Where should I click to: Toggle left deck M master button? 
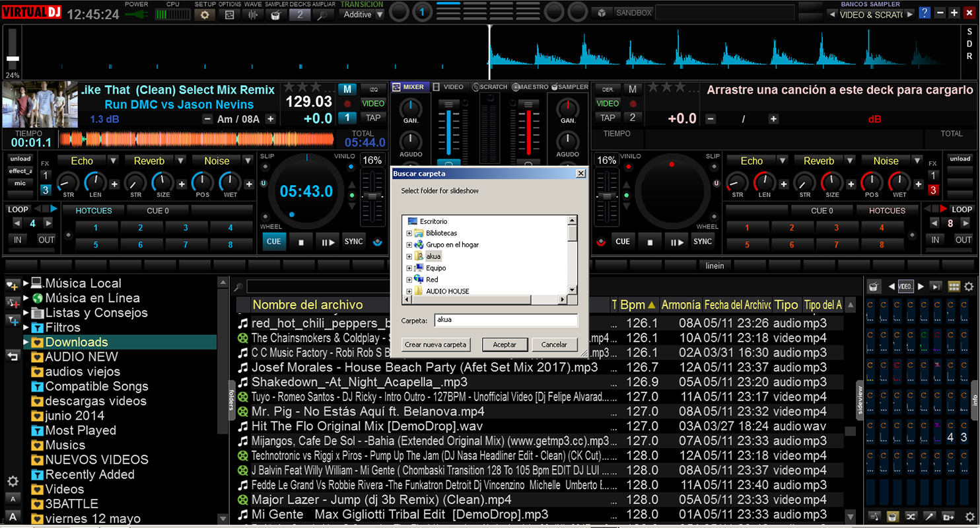pos(347,89)
